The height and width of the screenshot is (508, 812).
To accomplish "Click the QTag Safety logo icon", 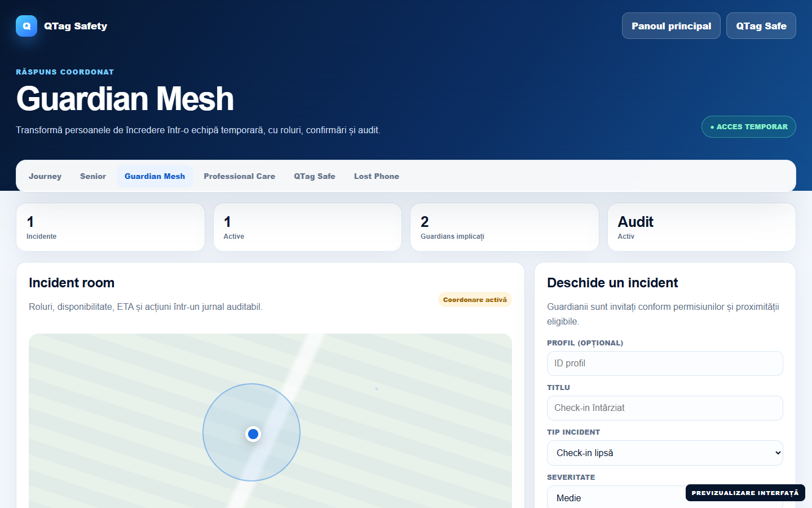I will coord(27,26).
